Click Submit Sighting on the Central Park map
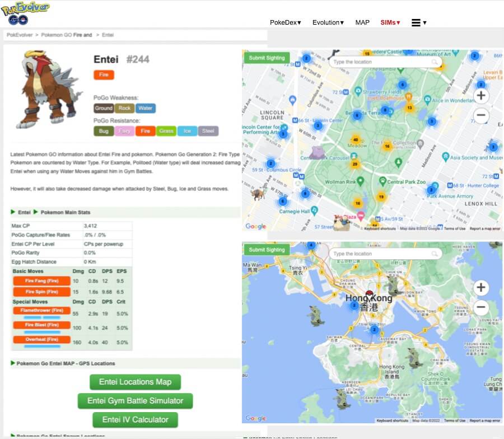The image size is (504, 439). [267, 58]
